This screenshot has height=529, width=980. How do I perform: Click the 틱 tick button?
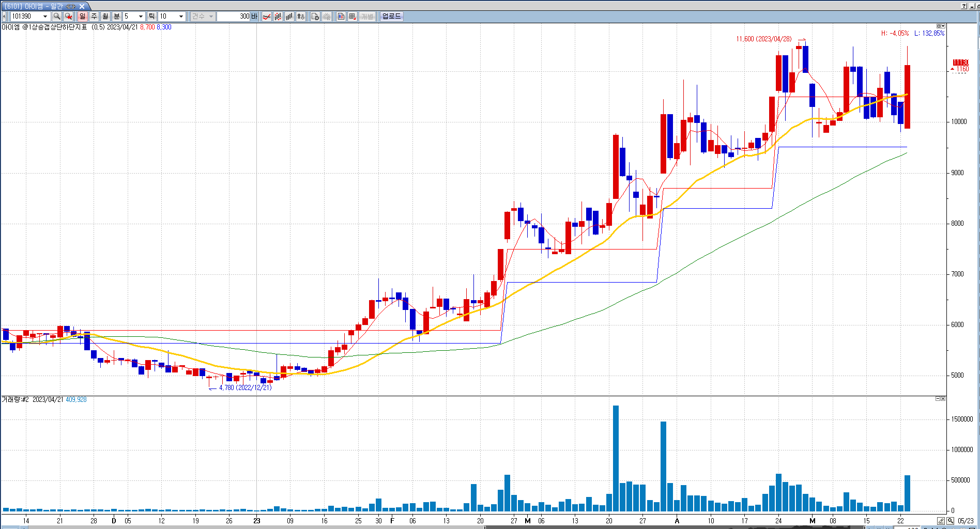(x=152, y=17)
